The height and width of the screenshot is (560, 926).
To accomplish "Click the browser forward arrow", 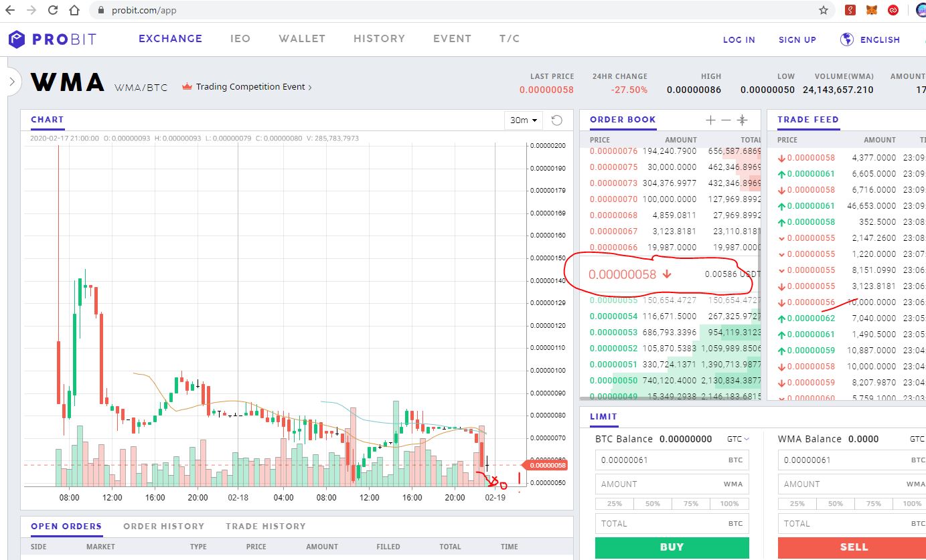I will pos(31,11).
